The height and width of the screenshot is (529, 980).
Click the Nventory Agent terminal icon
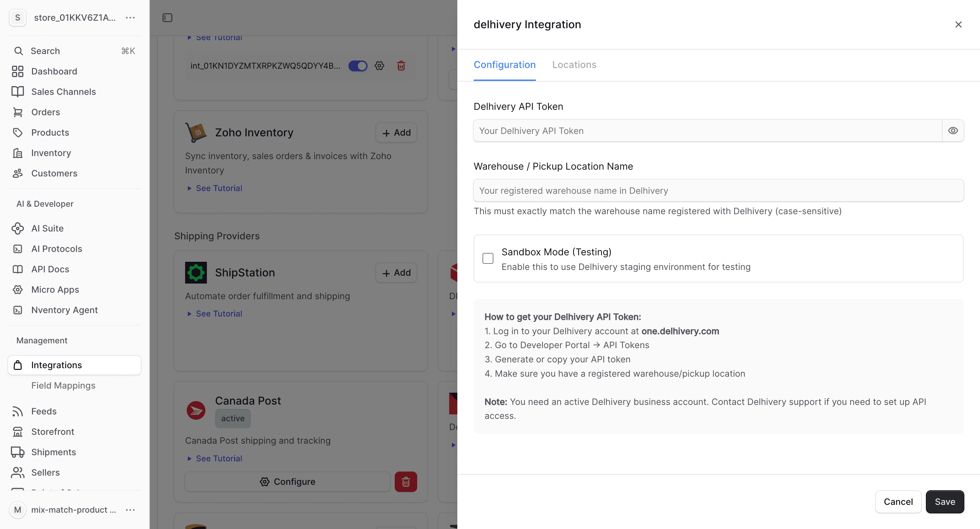point(17,310)
